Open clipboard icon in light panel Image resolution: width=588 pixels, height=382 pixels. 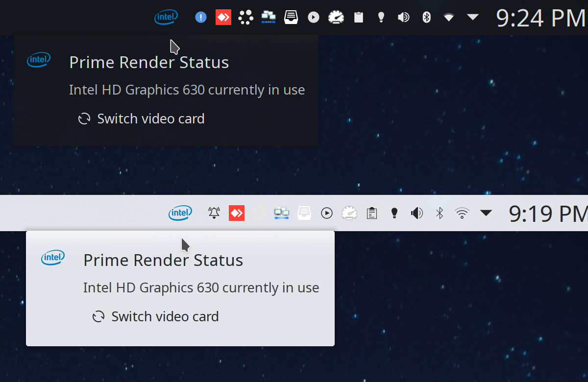[372, 213]
